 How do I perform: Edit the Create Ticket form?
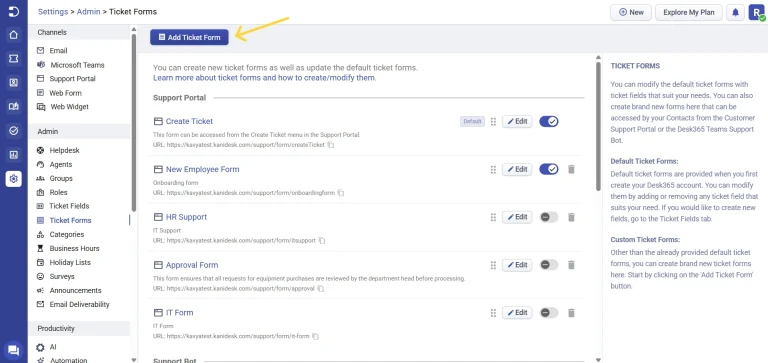[x=517, y=121]
